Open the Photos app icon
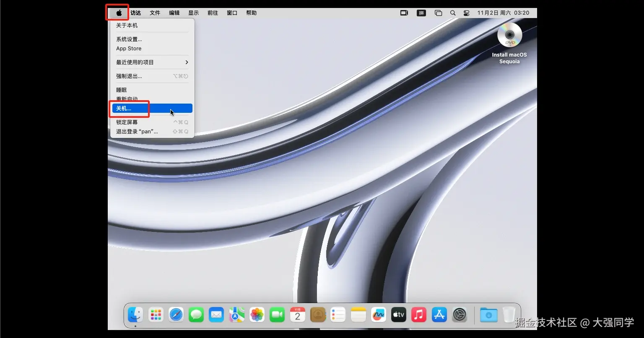The image size is (644, 338). pos(257,315)
